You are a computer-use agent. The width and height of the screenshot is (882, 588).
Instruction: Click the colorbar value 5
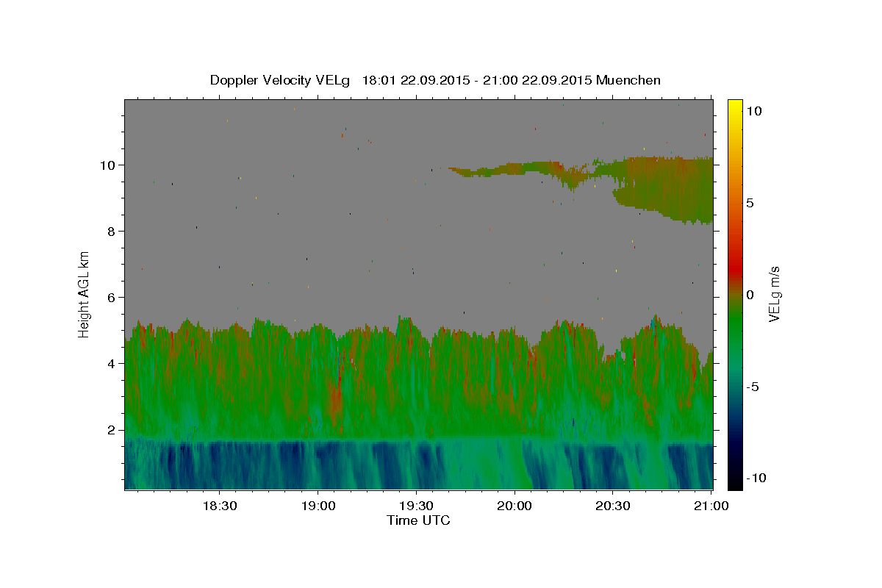tap(750, 203)
